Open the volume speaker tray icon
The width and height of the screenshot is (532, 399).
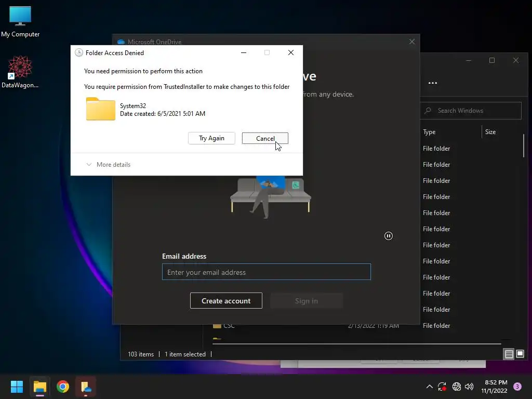pos(469,387)
